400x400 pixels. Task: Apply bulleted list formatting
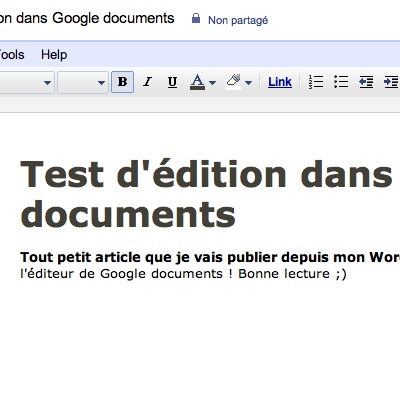(341, 82)
